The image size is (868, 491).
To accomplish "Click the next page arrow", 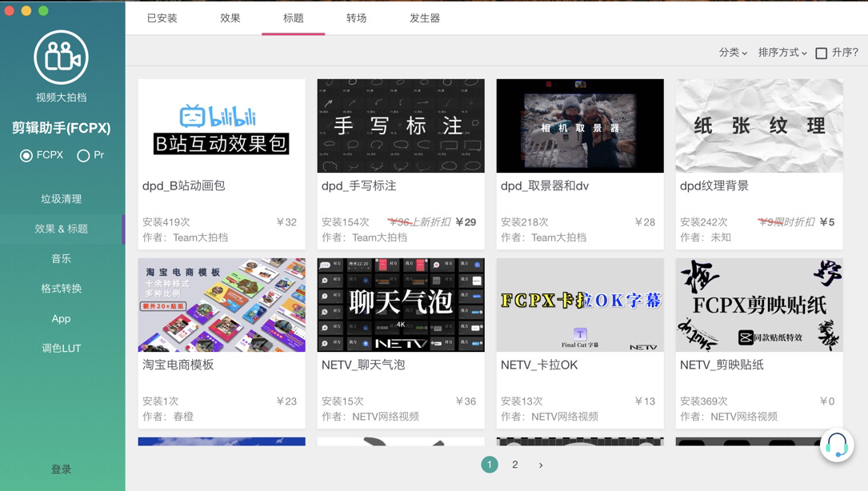I will [541, 465].
